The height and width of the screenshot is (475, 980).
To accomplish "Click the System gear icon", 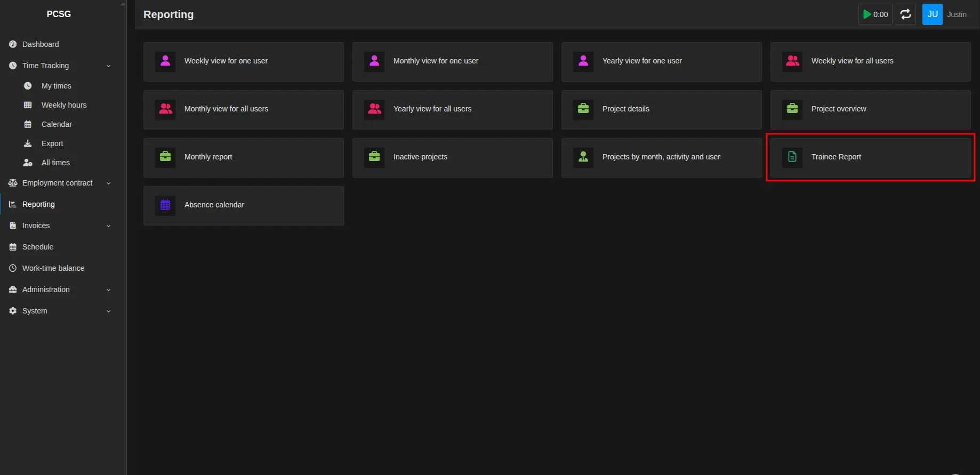I will point(13,311).
